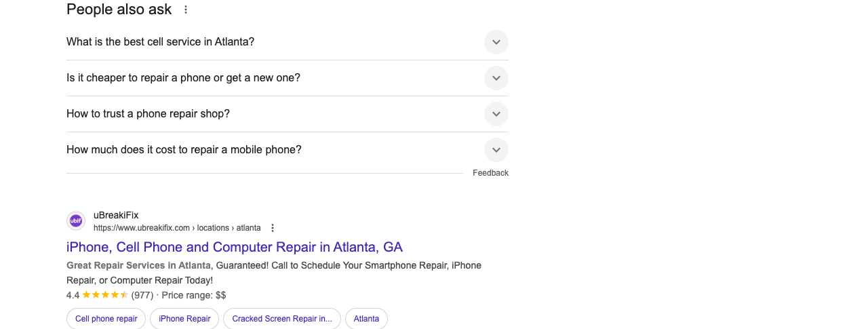Select the 'Atlanta' chip

[366, 319]
